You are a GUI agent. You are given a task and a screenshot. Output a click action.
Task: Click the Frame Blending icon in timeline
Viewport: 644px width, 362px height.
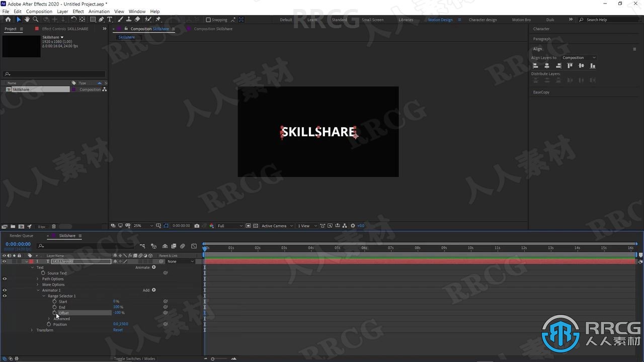174,246
